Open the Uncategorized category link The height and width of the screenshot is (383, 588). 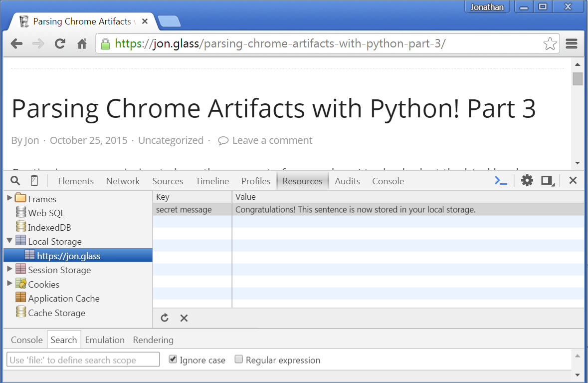(171, 140)
